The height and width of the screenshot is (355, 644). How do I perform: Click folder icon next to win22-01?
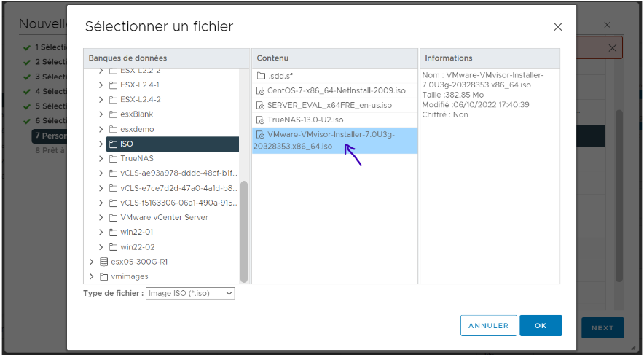point(113,232)
